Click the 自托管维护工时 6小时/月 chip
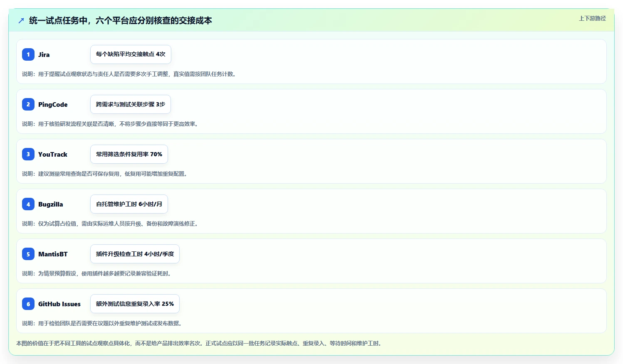The width and height of the screenshot is (623, 364). [x=129, y=204]
